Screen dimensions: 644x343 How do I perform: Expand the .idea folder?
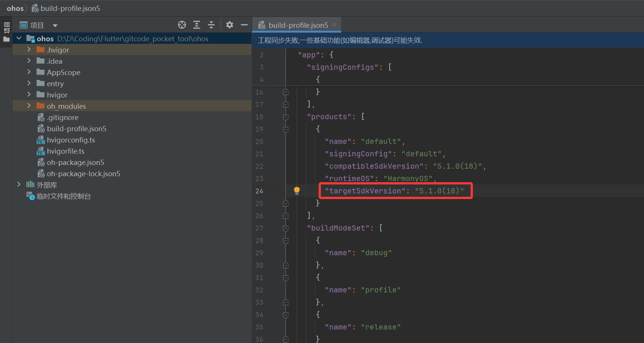(29, 61)
